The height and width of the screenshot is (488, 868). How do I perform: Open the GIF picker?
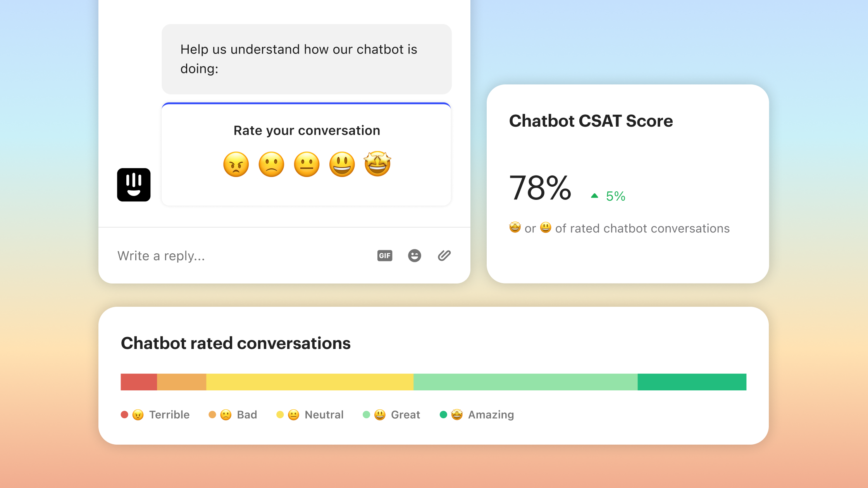[385, 256]
